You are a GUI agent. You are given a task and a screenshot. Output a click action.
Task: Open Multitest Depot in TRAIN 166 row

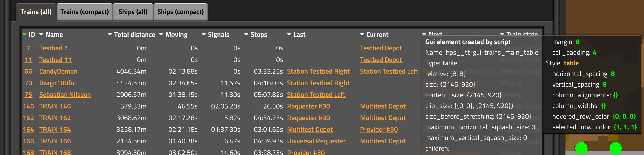point(383,141)
